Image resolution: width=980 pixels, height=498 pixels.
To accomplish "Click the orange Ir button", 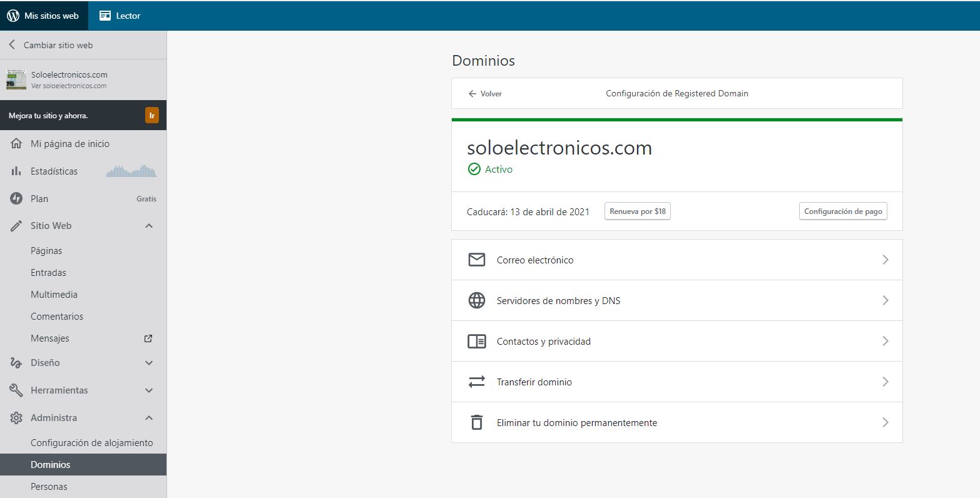I will (151, 116).
